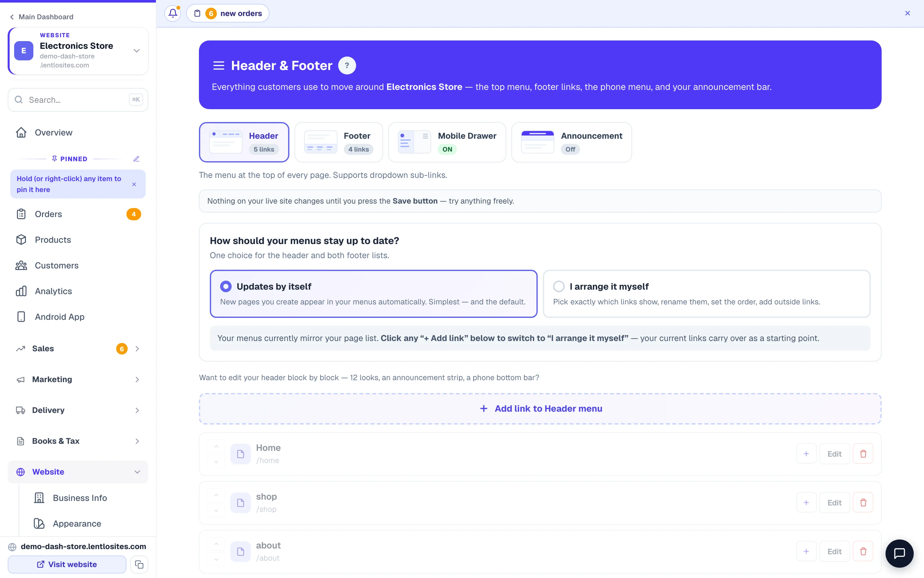Viewport: 924px width, 578px height.
Task: Expand the Sales section
Action: (x=78, y=349)
